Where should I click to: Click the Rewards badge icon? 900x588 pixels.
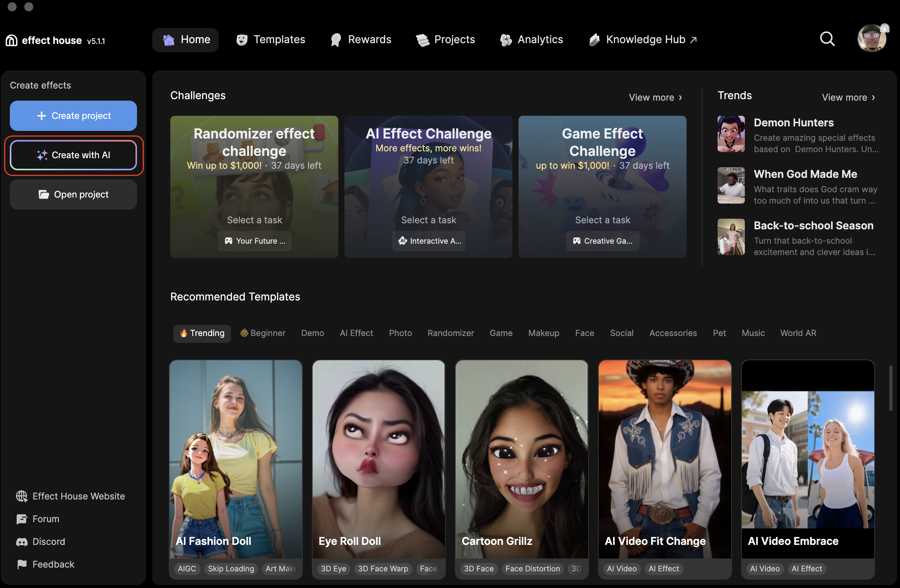336,40
